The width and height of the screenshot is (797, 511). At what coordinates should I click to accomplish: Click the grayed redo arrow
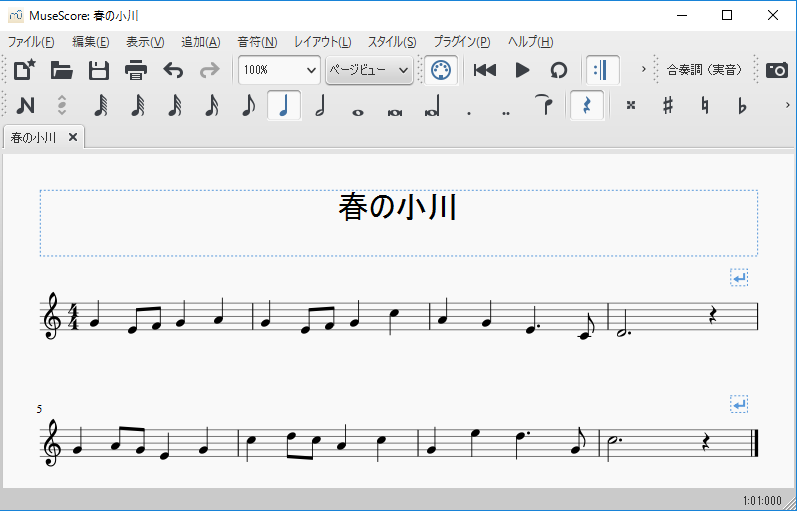(209, 70)
